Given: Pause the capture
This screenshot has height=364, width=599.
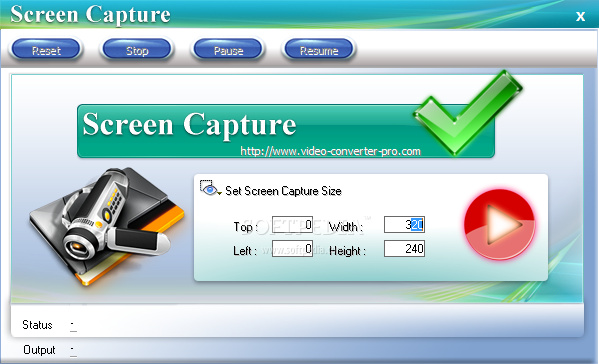Looking at the screenshot, I should coord(228,50).
